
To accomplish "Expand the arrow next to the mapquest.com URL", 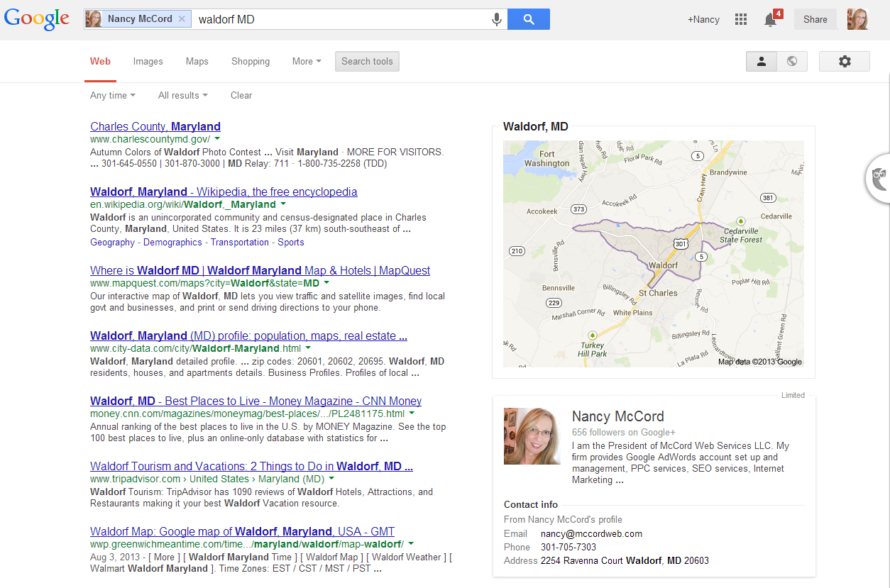I will pyautogui.click(x=326, y=283).
